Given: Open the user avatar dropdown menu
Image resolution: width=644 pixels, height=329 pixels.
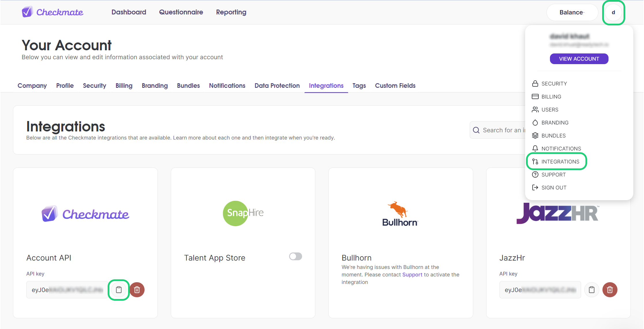Looking at the screenshot, I should (x=613, y=12).
